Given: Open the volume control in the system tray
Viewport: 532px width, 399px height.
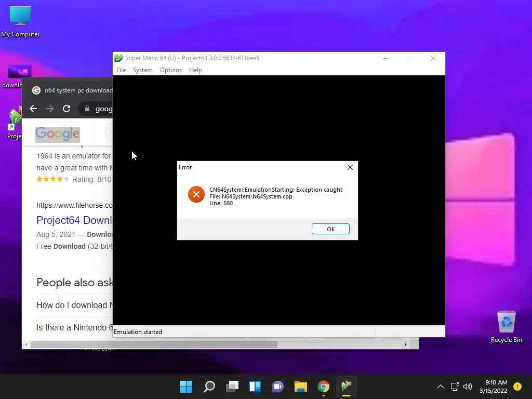Looking at the screenshot, I should point(468,387).
